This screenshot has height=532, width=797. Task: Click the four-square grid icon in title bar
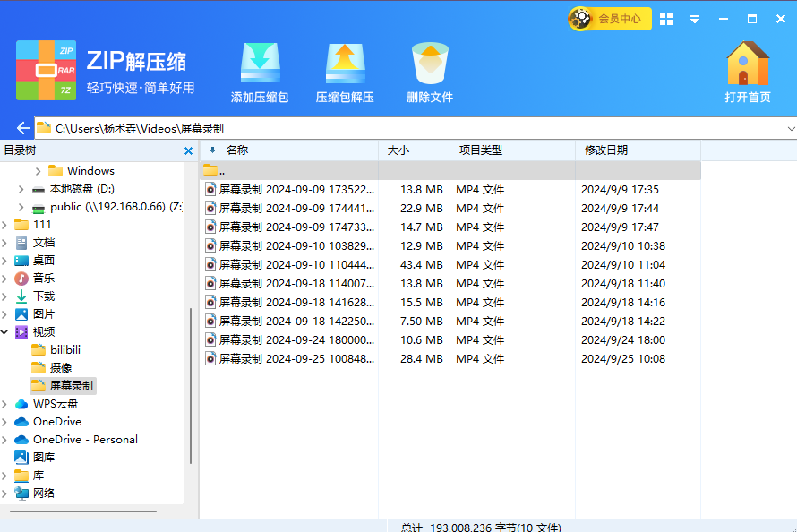coord(666,19)
